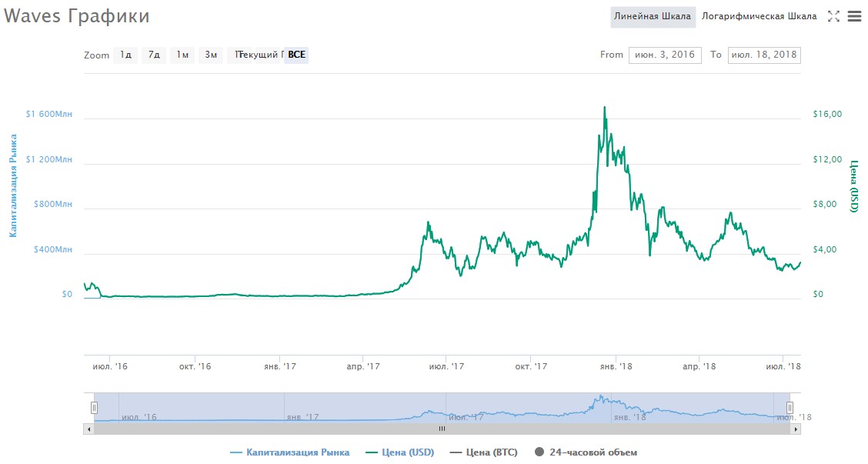The image size is (868, 464).
Task: Switch to Линейная Шкала
Action: [653, 17]
